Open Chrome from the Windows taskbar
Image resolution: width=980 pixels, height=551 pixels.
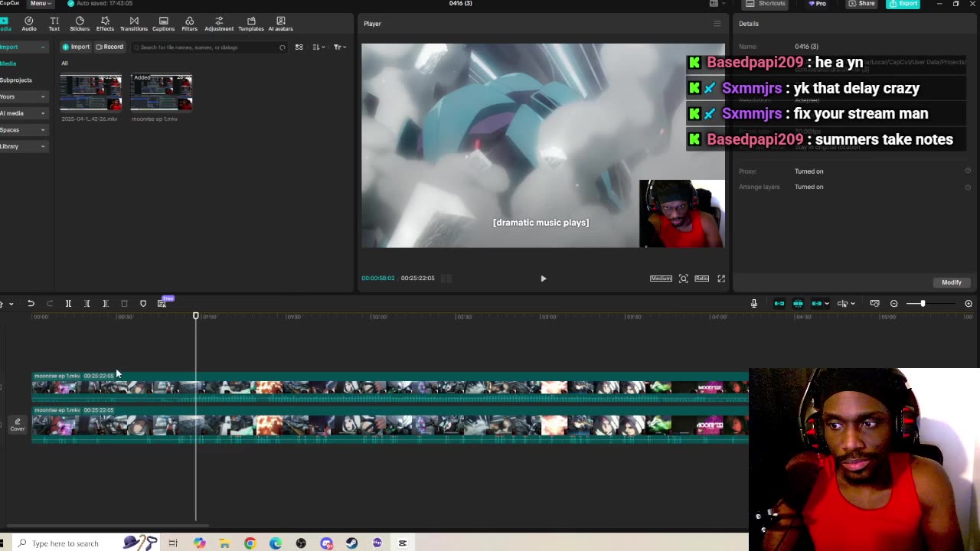point(250,543)
